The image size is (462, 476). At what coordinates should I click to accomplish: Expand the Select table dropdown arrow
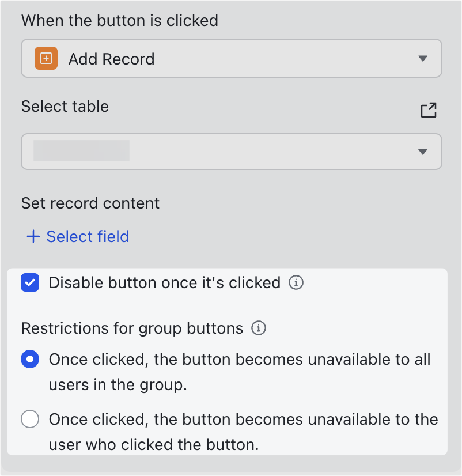423,152
